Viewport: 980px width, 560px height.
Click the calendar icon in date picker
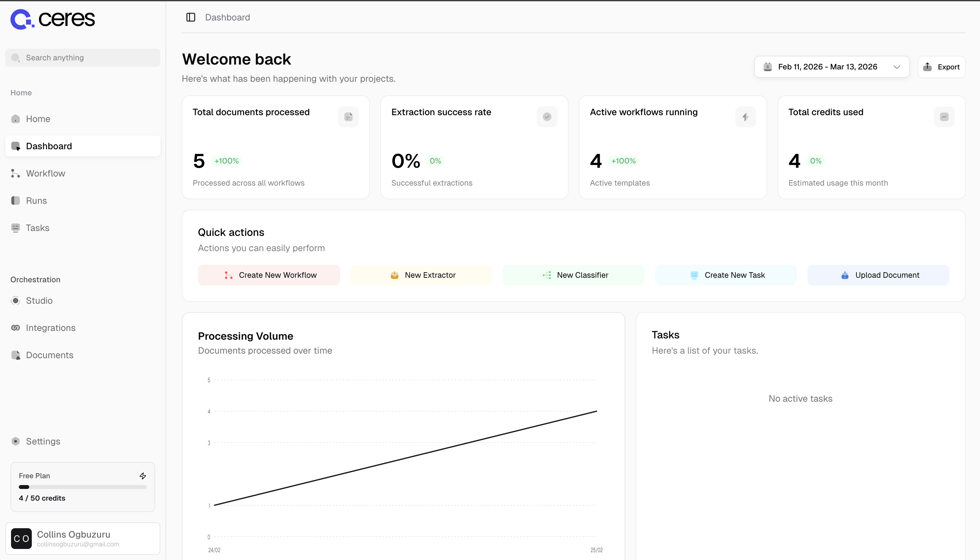pos(767,67)
